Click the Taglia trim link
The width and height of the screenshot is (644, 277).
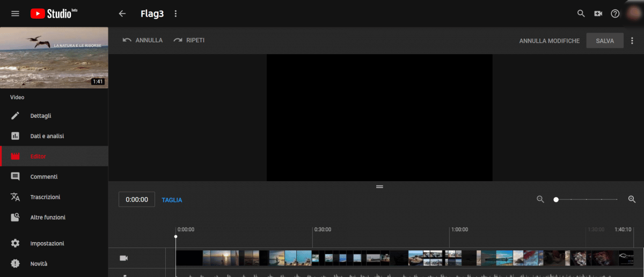click(x=172, y=200)
